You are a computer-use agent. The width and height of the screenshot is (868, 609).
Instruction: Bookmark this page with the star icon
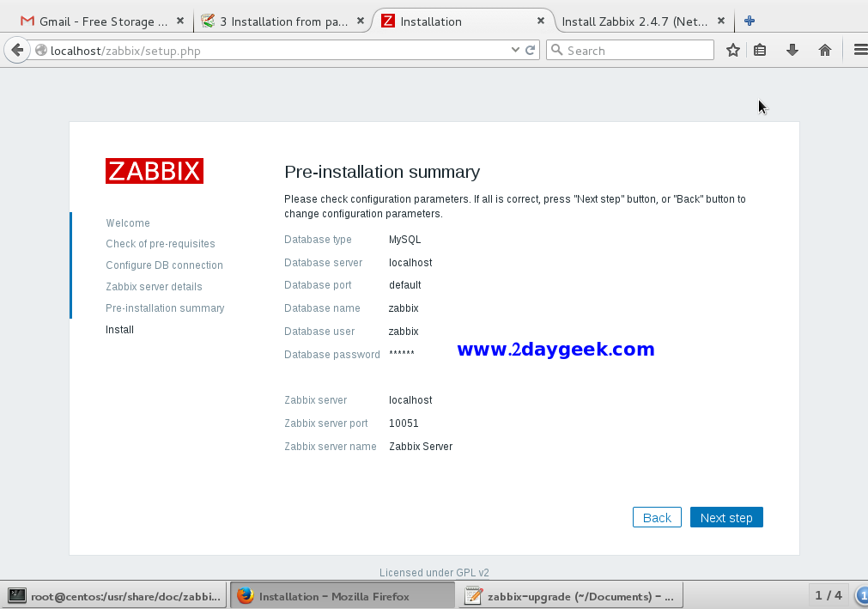pos(733,51)
